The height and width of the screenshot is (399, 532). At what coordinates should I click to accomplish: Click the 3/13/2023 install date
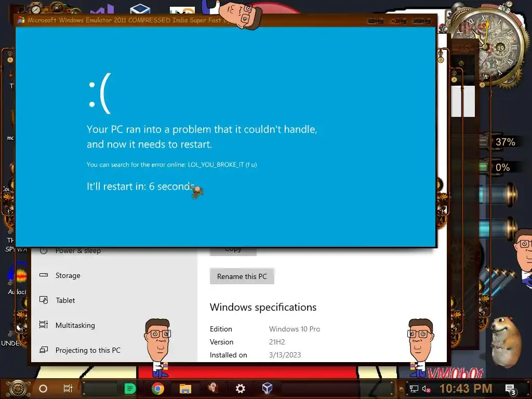[285, 355]
